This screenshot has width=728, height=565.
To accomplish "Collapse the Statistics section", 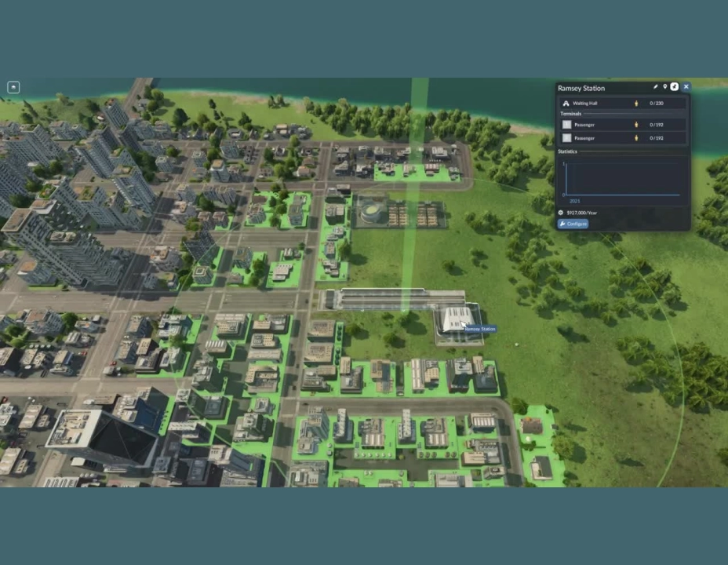I will coord(568,151).
